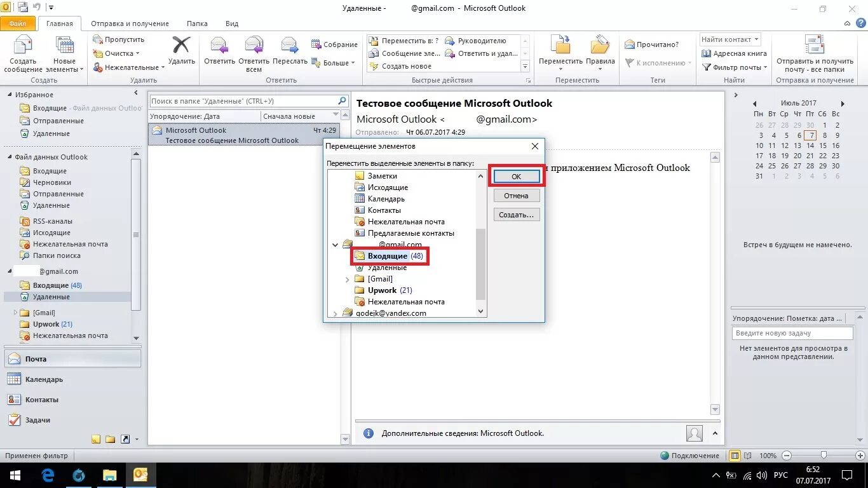
Task: Switch to the View (Вид) tab
Action: (x=232, y=24)
